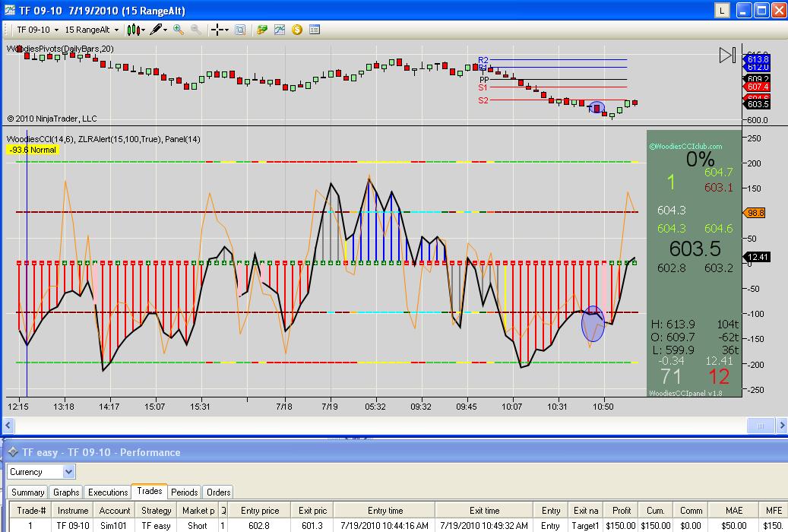
Task: Click the 603.5 black price marker
Action: click(x=758, y=104)
